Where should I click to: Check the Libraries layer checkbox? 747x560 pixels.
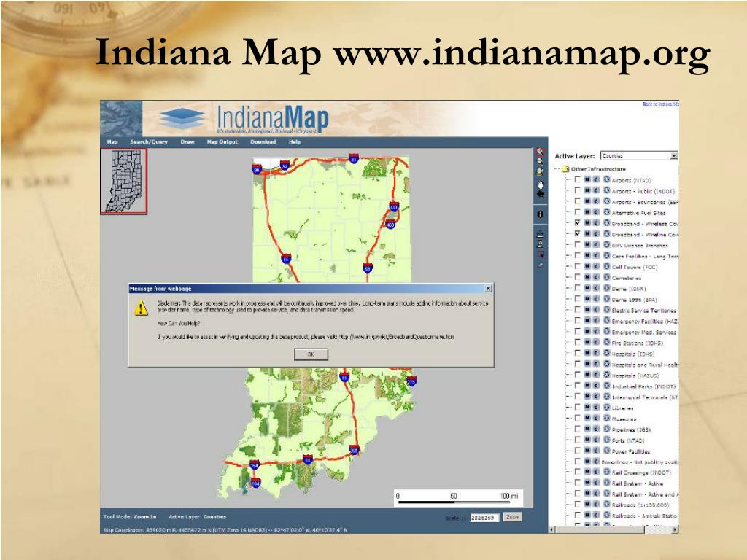pyautogui.click(x=578, y=408)
